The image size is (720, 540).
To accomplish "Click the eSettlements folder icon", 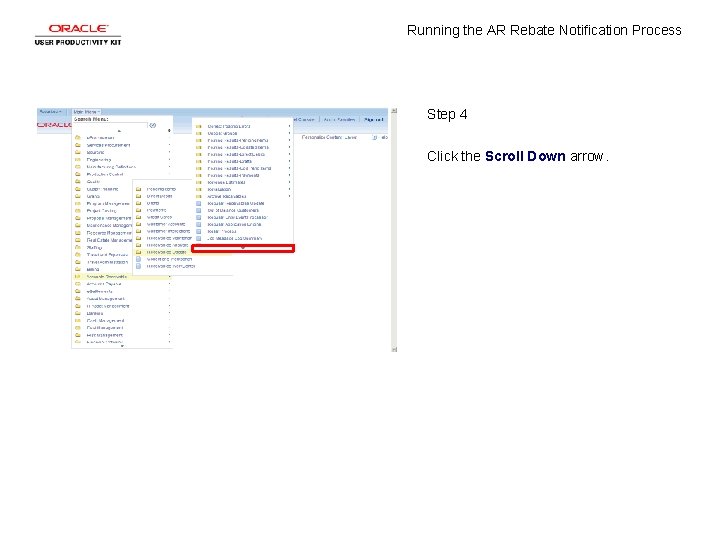I will pyautogui.click(x=78, y=291).
